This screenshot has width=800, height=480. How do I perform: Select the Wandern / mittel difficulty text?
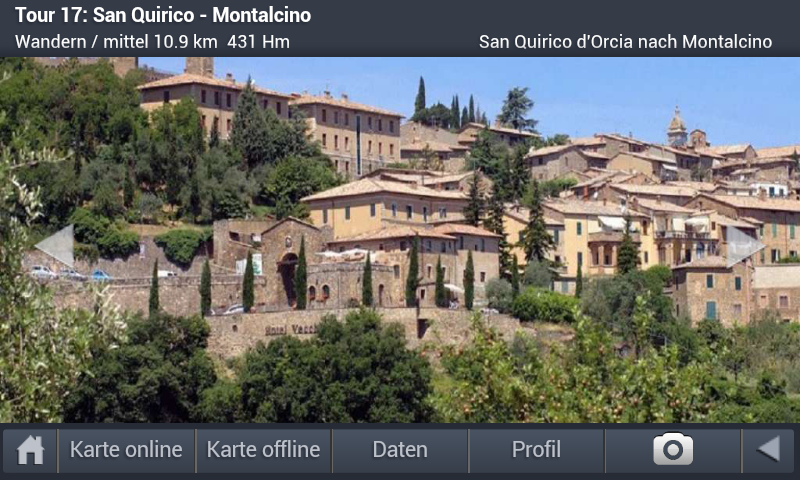[x=82, y=42]
